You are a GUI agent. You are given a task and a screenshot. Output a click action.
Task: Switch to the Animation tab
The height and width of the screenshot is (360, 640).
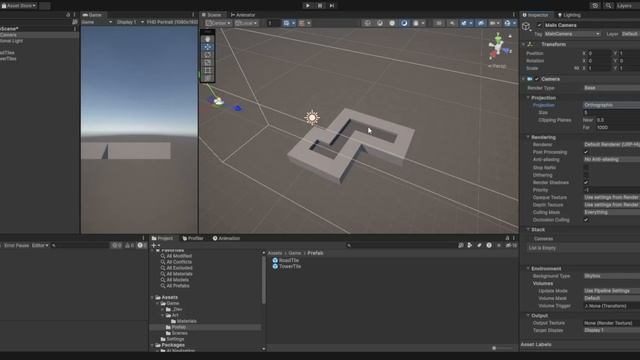226,238
